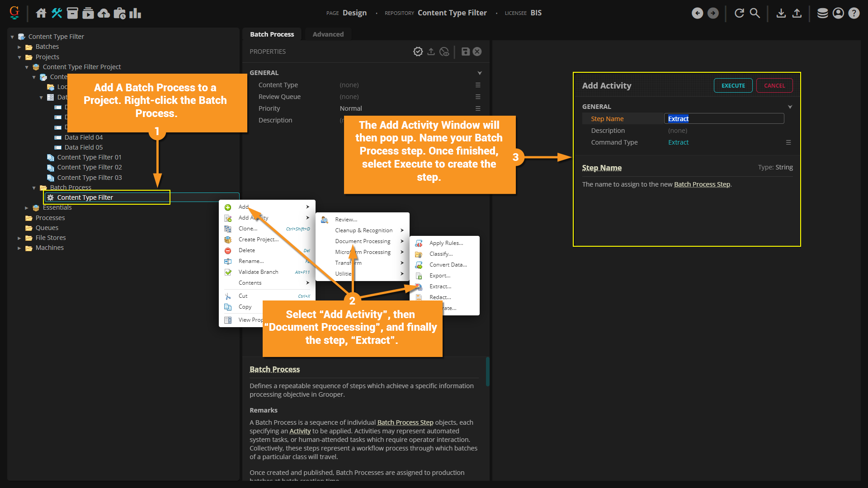Follow the Activity link in Remarks
Image resolution: width=868 pixels, height=488 pixels.
pyautogui.click(x=300, y=431)
